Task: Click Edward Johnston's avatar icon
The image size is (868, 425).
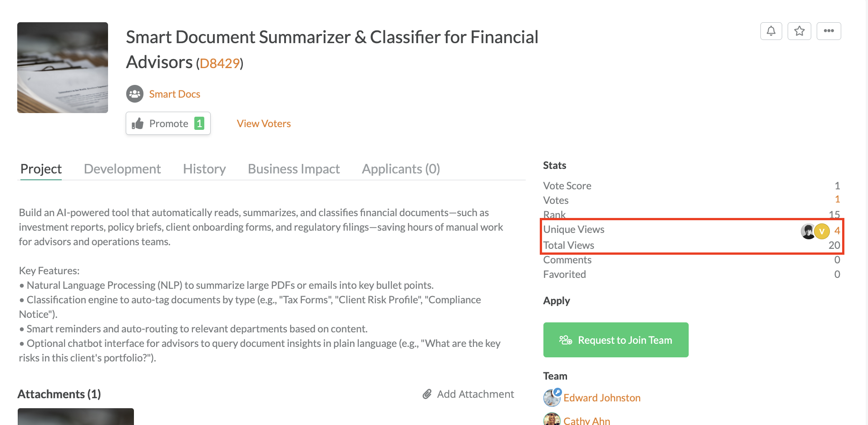Action: [x=552, y=397]
